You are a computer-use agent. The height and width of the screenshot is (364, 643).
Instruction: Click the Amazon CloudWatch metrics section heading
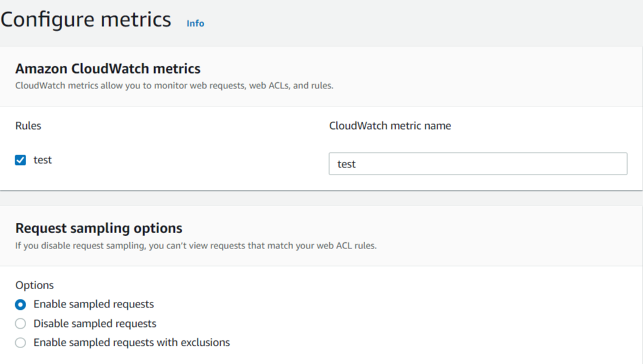click(108, 69)
